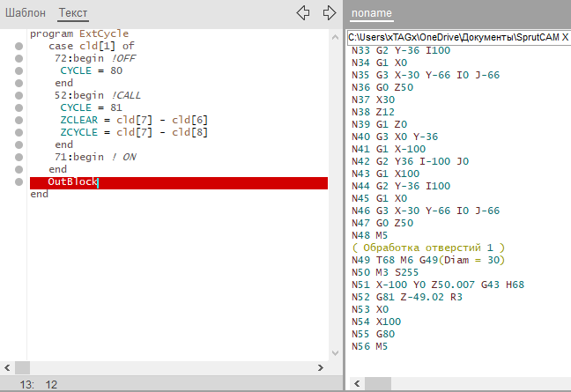
Task: Toggle breakpoint dot on the OutBlock line
Action: (x=19, y=182)
